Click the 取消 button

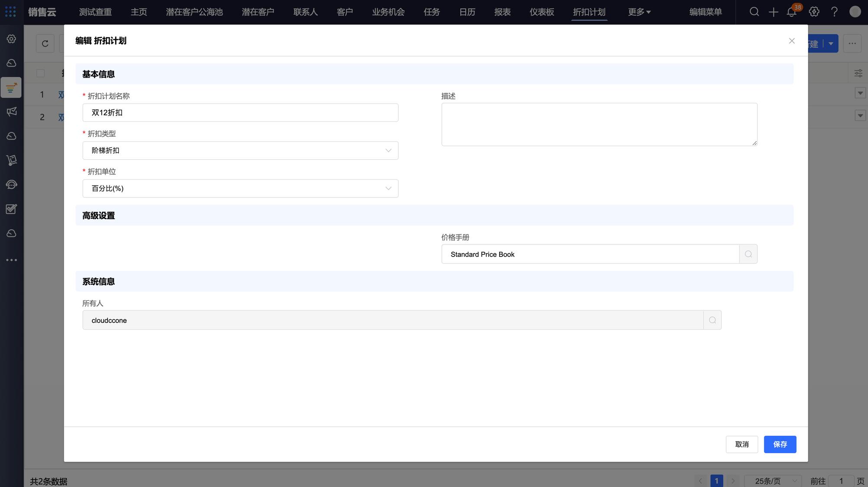coord(742,444)
